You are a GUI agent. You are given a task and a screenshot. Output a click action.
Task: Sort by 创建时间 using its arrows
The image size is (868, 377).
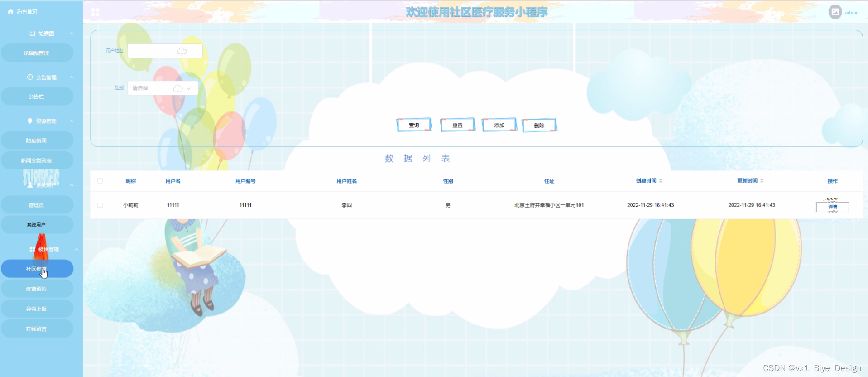point(661,181)
